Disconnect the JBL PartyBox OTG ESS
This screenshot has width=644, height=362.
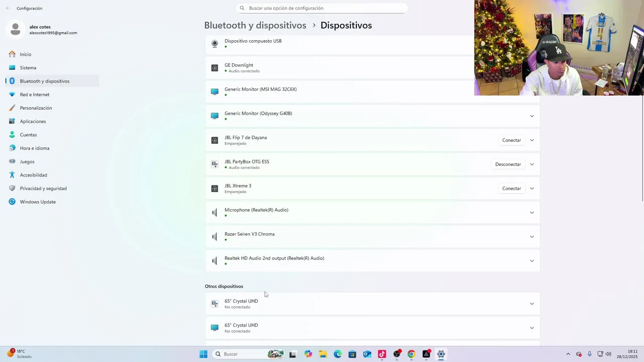pyautogui.click(x=508, y=164)
